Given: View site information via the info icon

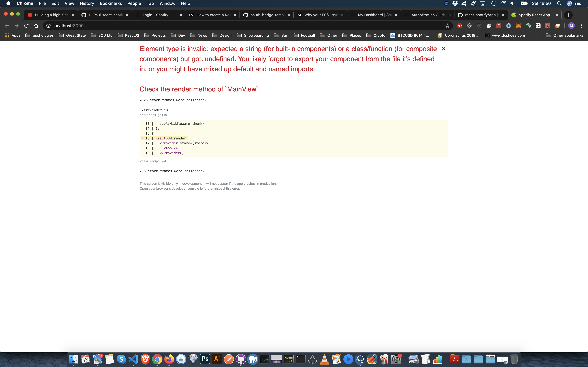Looking at the screenshot, I should 48,26.
